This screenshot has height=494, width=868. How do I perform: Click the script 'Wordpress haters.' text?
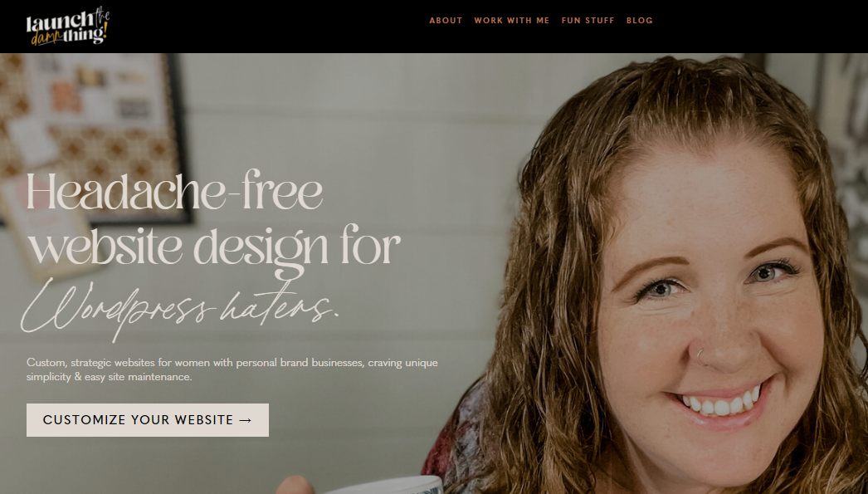point(180,308)
